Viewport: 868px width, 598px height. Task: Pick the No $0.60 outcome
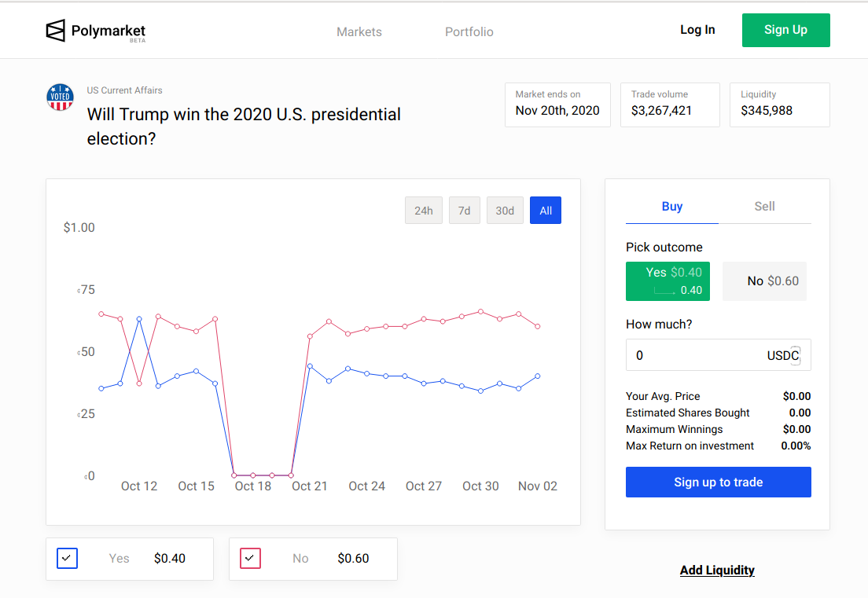coord(764,281)
